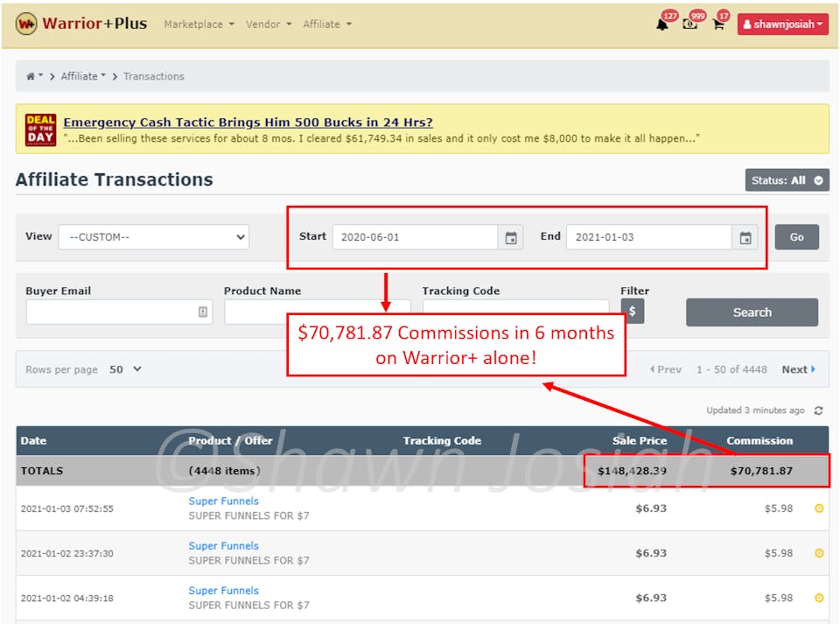The image size is (840, 624).
Task: Click the home icon in the breadcrumb
Action: (31, 77)
